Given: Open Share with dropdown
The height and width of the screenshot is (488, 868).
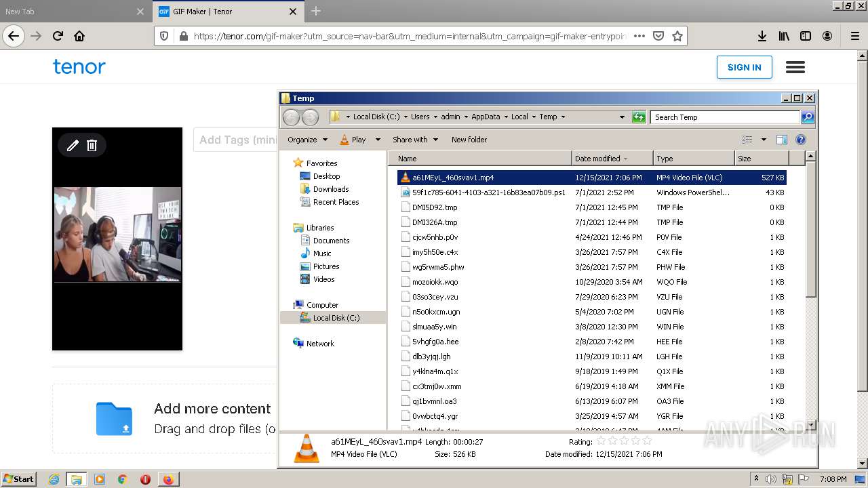Looking at the screenshot, I should tap(416, 140).
